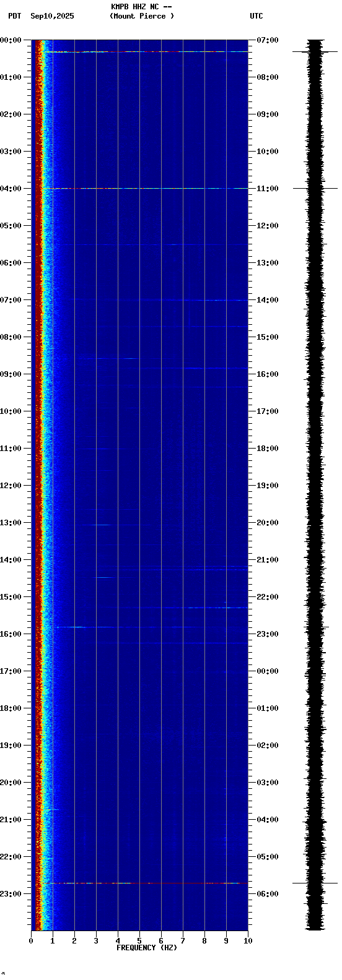The width and height of the screenshot is (342, 980).
Task: Click the 04:00 PDT time label
Action: click(11, 188)
